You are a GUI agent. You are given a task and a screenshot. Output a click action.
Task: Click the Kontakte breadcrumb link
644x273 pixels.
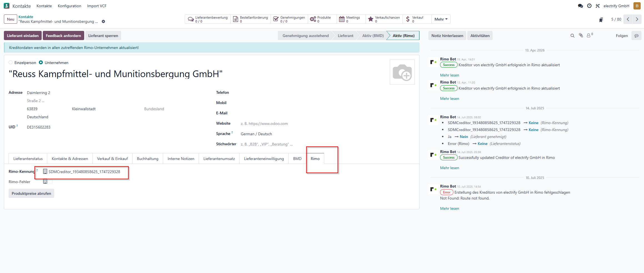click(x=26, y=17)
